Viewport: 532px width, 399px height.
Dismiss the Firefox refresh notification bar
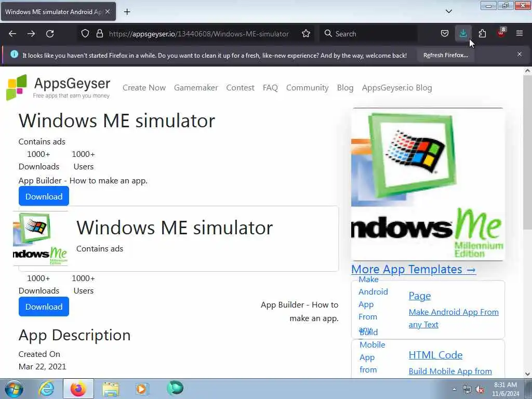[520, 54]
